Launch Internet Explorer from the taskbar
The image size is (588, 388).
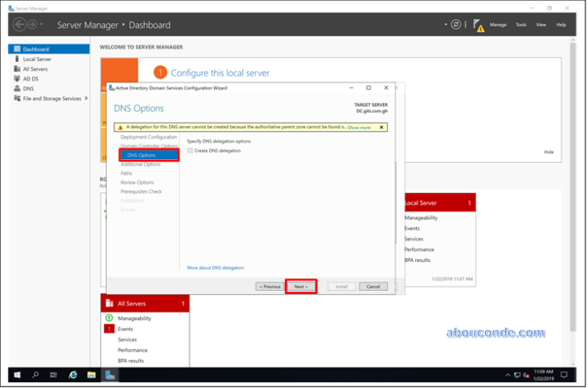point(72,375)
